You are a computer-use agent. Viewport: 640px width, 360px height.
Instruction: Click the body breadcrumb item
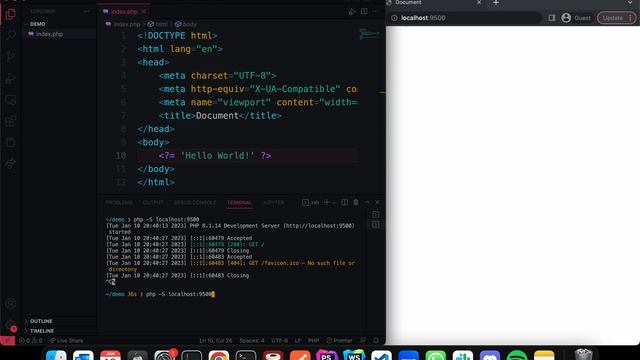[x=186, y=24]
